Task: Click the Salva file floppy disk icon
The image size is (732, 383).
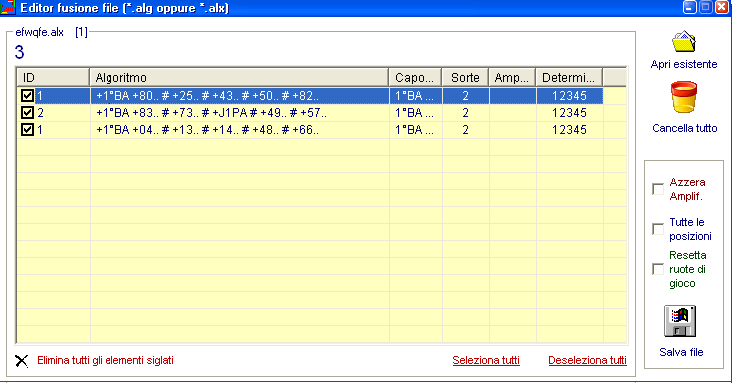Action: (x=680, y=321)
